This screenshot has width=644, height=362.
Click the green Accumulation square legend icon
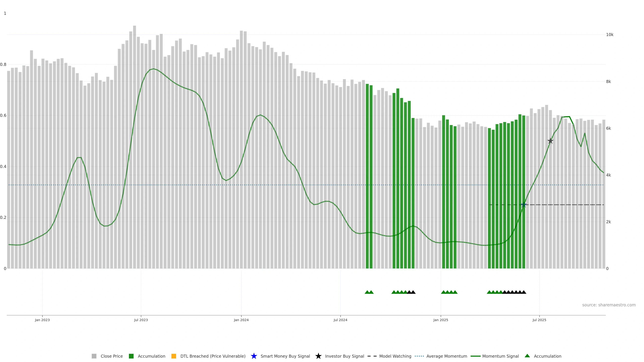(x=131, y=356)
